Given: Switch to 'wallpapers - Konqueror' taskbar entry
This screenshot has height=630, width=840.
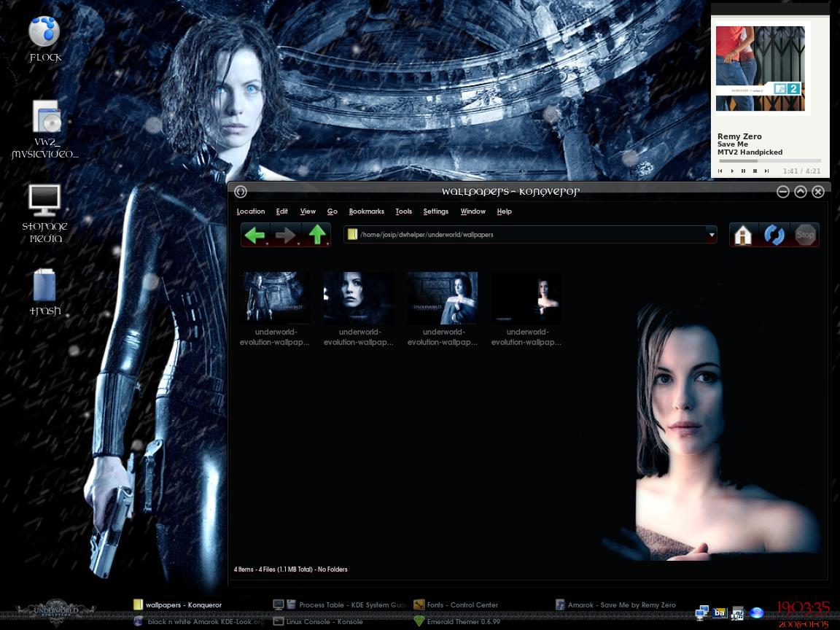Looking at the screenshot, I should coord(177,604).
